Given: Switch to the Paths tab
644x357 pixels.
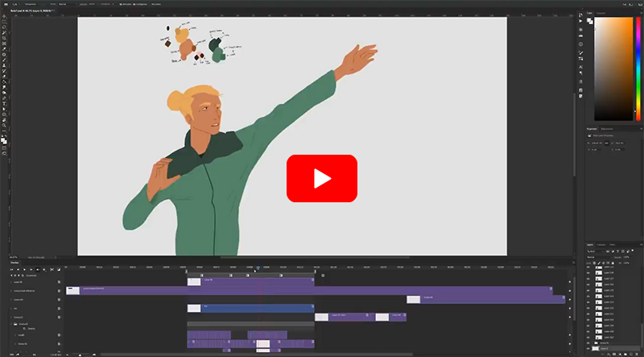Looking at the screenshot, I should tap(612, 245).
